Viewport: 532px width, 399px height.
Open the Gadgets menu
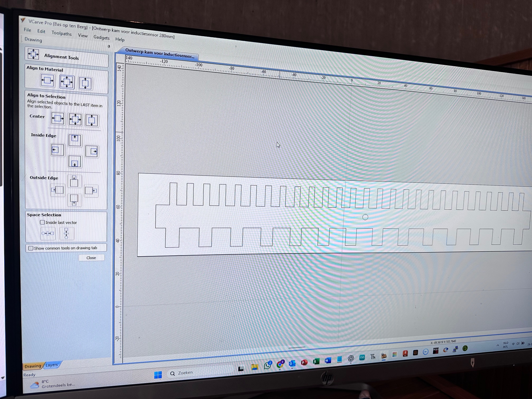pos(101,37)
